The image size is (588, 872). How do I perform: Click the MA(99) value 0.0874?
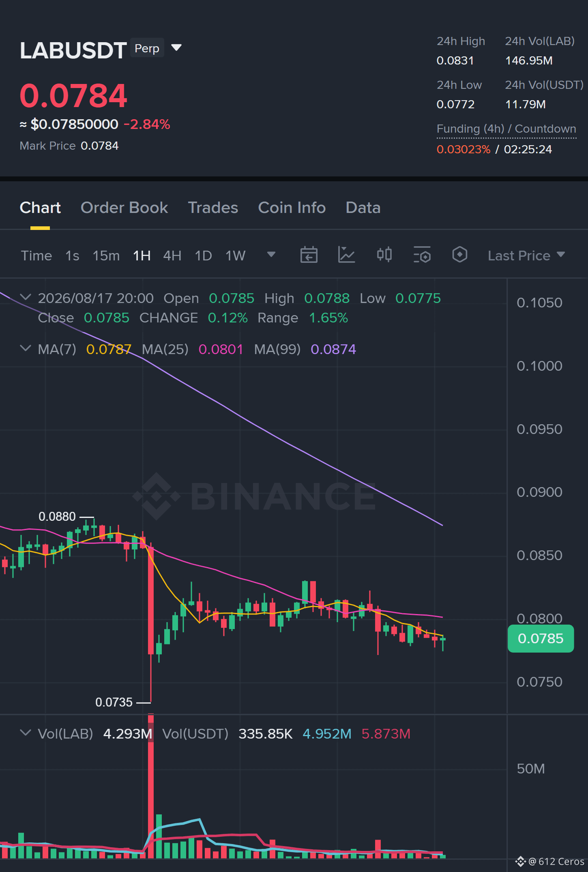point(333,349)
